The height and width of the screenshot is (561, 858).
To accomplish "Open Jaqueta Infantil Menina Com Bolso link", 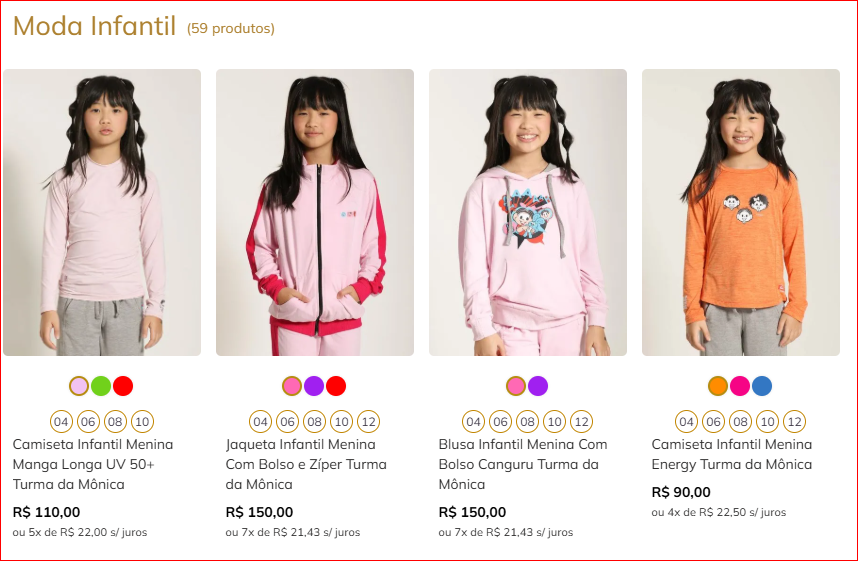I will point(306,464).
